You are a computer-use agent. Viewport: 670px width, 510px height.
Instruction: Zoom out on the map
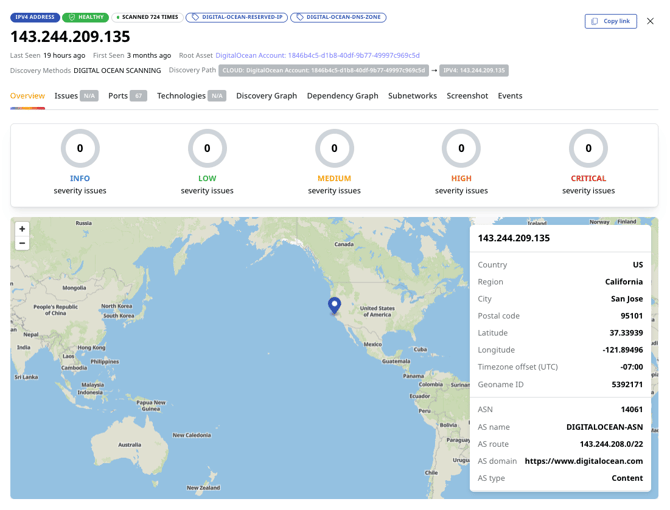[22, 243]
